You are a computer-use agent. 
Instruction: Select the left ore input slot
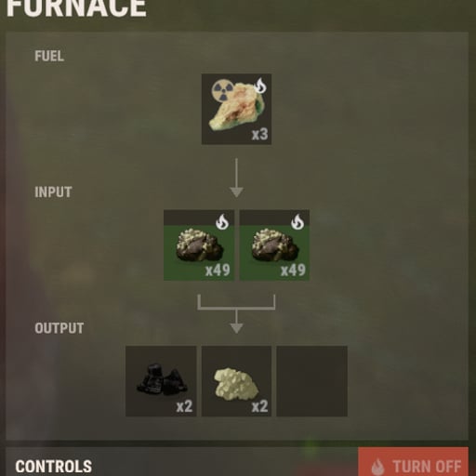[x=199, y=245]
